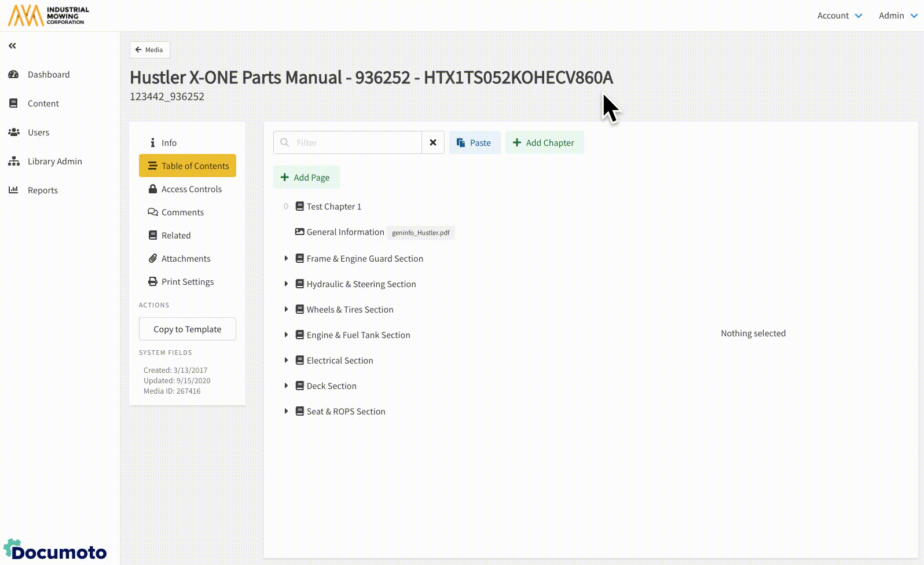
Task: Clear the filter with X icon
Action: pyautogui.click(x=432, y=142)
